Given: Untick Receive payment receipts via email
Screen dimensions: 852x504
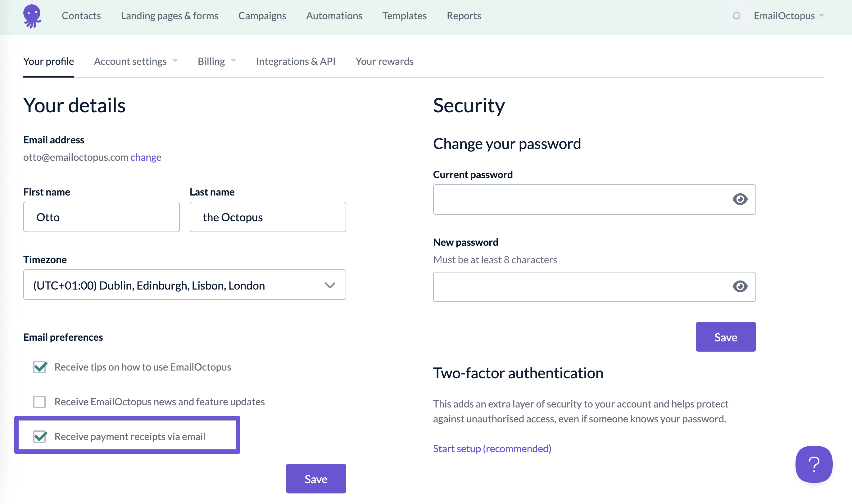Looking at the screenshot, I should (40, 436).
